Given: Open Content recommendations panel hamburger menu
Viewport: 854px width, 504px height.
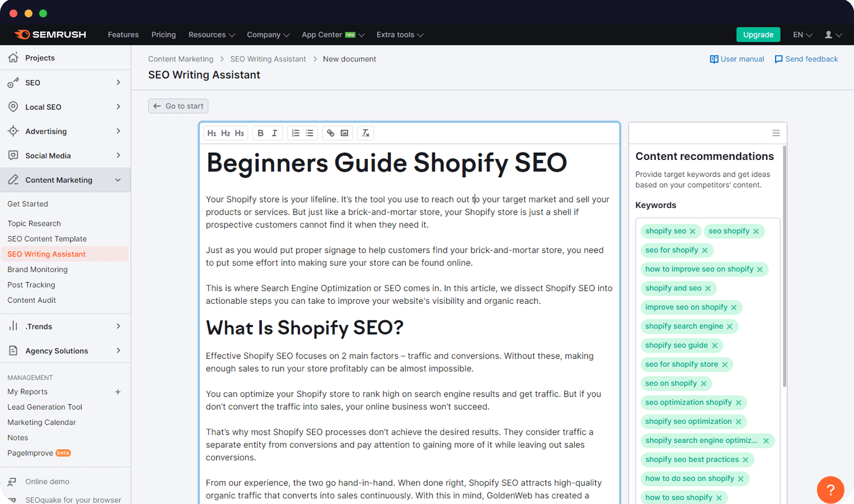Looking at the screenshot, I should 776,133.
